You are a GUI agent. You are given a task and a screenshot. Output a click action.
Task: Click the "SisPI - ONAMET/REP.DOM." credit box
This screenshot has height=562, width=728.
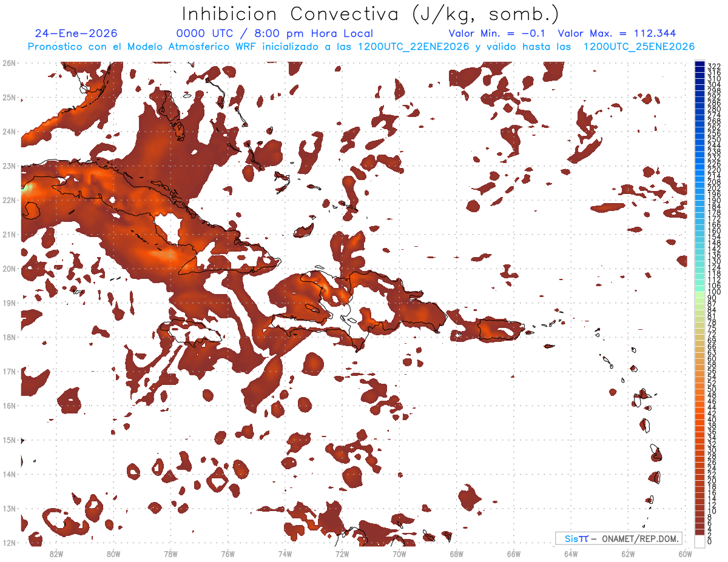click(x=618, y=538)
